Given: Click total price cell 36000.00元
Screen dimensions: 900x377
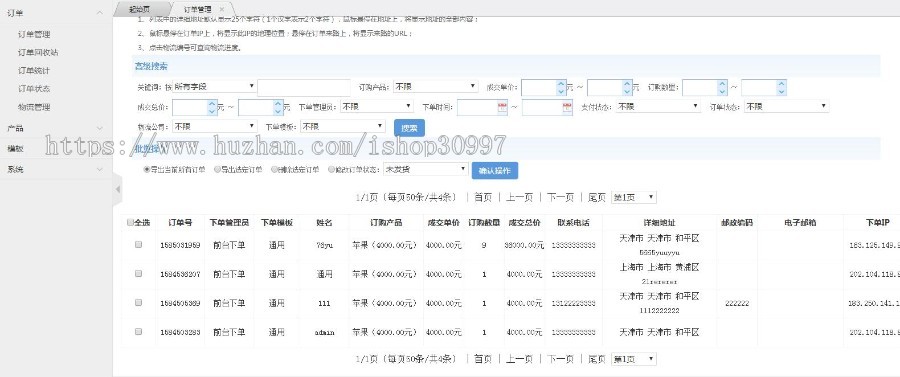Looking at the screenshot, I should coord(524,245).
